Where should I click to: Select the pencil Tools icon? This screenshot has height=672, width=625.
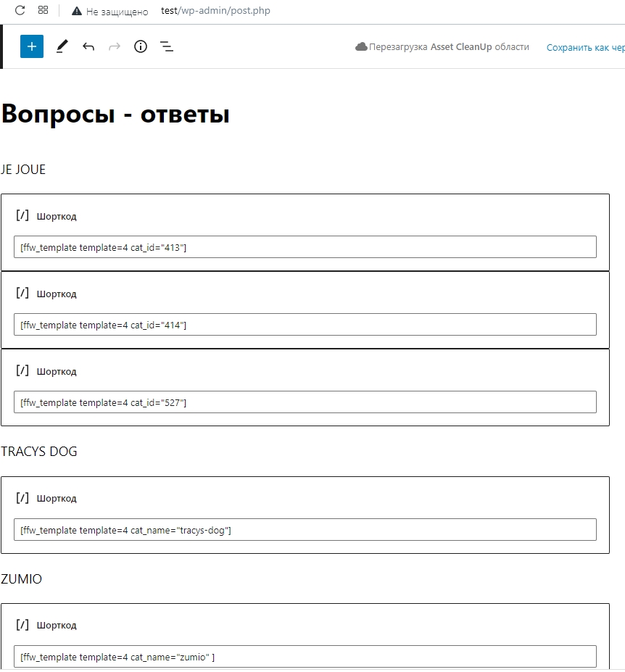[62, 46]
